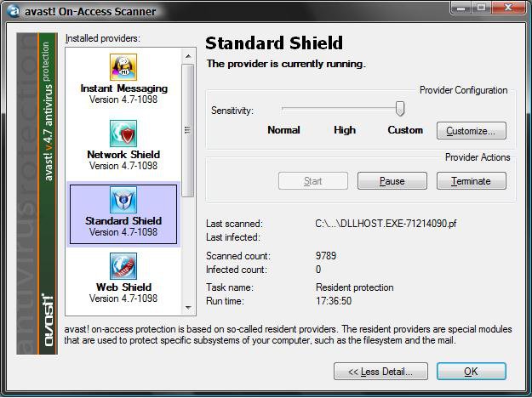Click the Installed providers label

tap(102, 38)
